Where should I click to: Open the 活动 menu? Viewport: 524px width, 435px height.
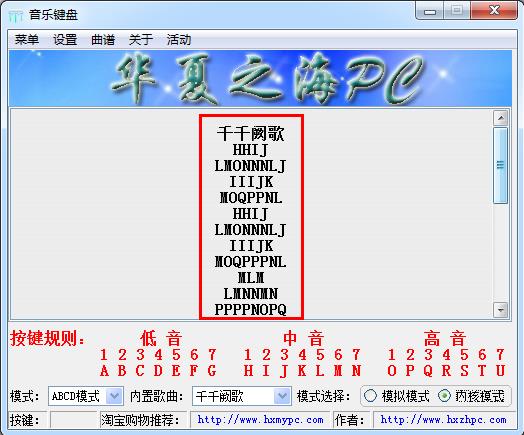tap(179, 40)
